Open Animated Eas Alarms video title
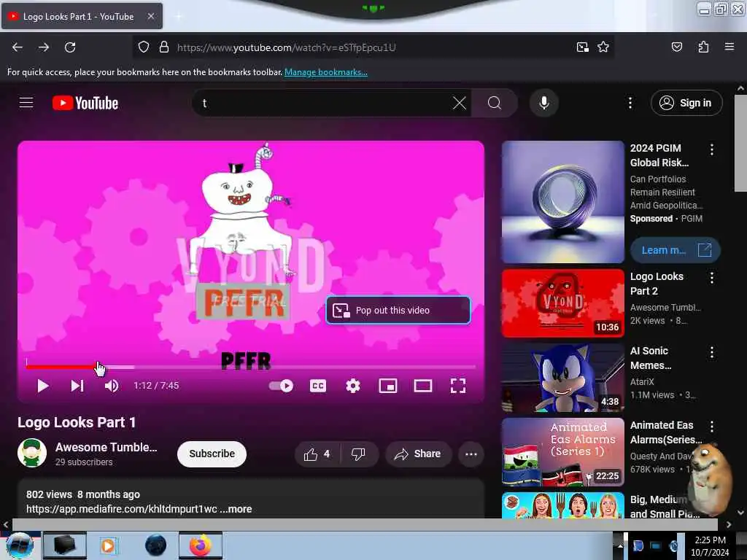This screenshot has width=747, height=560. point(666,432)
